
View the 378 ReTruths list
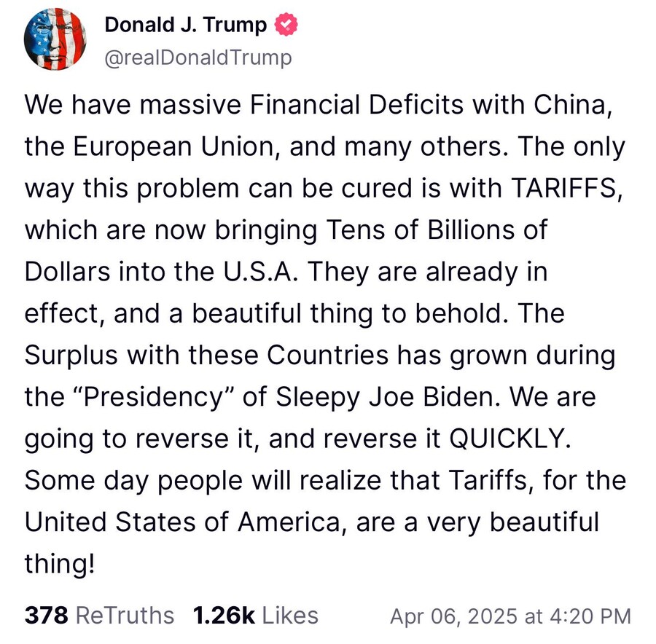pyautogui.click(x=99, y=616)
